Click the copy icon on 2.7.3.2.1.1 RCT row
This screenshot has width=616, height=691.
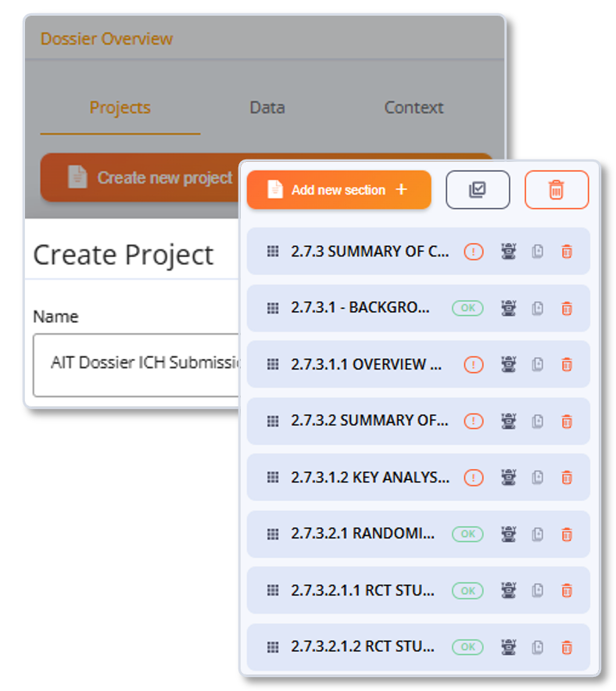537,591
